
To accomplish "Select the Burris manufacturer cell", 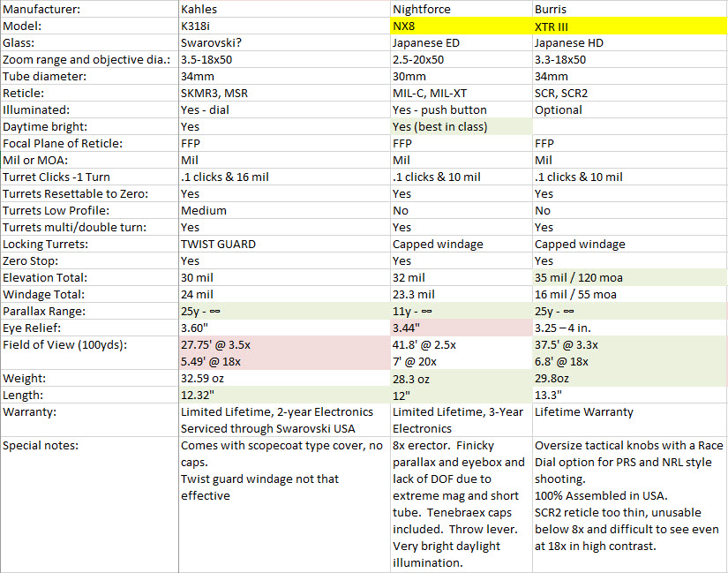I will coord(629,10).
